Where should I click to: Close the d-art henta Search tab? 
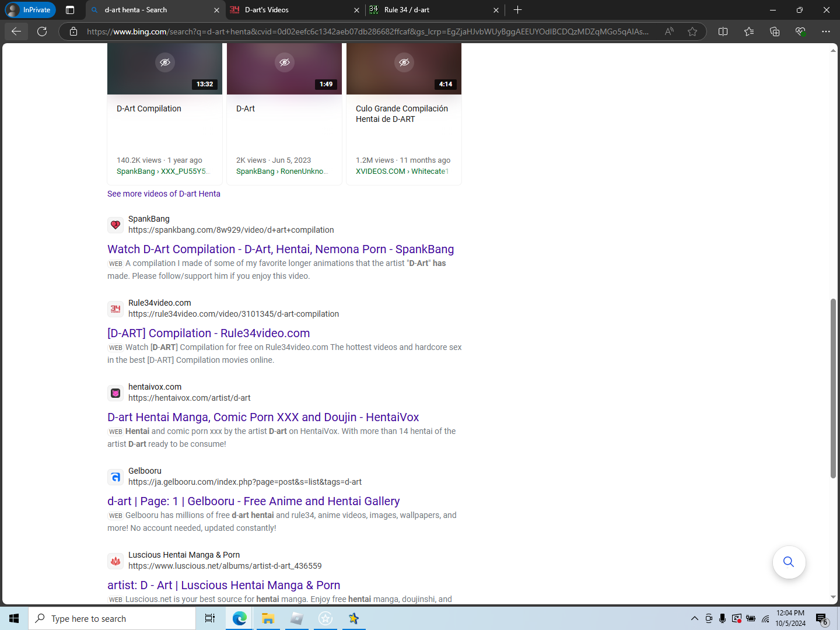(x=216, y=10)
